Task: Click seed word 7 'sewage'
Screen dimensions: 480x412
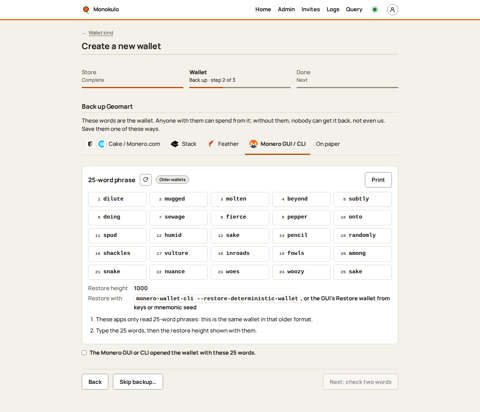Action: pyautogui.click(x=179, y=217)
